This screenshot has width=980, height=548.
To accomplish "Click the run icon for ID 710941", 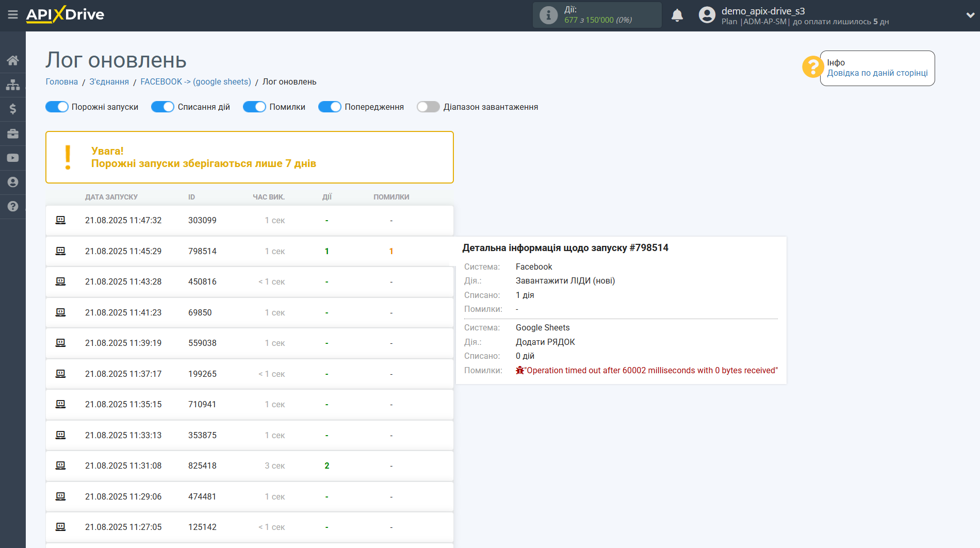I will [60, 404].
